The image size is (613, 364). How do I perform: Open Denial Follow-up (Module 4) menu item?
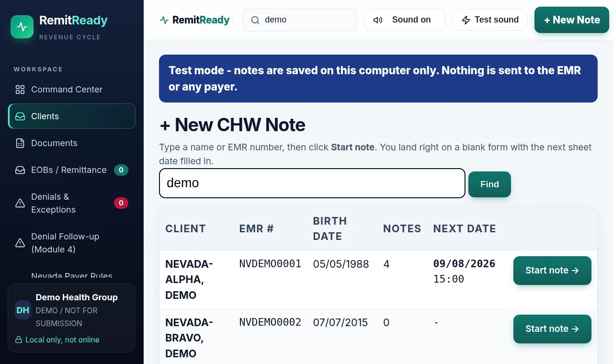pos(72,243)
